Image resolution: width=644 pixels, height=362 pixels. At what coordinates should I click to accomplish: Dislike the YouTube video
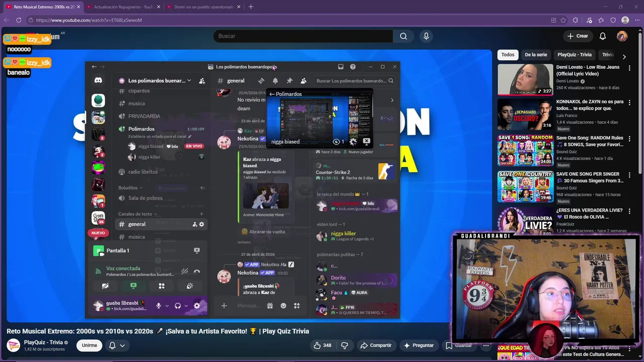pos(345,345)
